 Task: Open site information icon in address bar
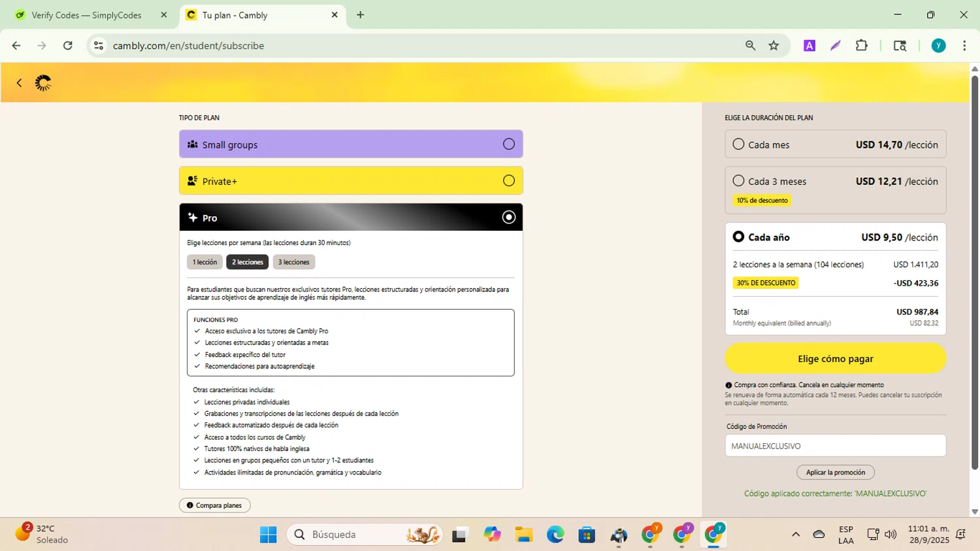(x=99, y=46)
